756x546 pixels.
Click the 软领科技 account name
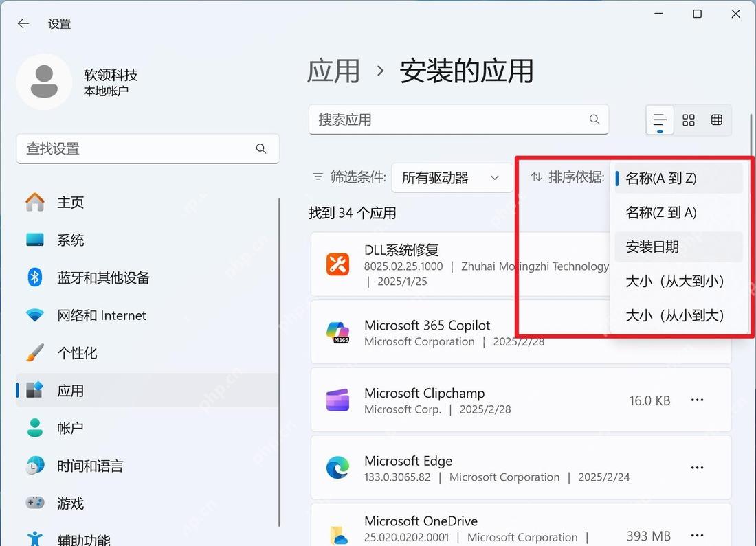tap(111, 75)
